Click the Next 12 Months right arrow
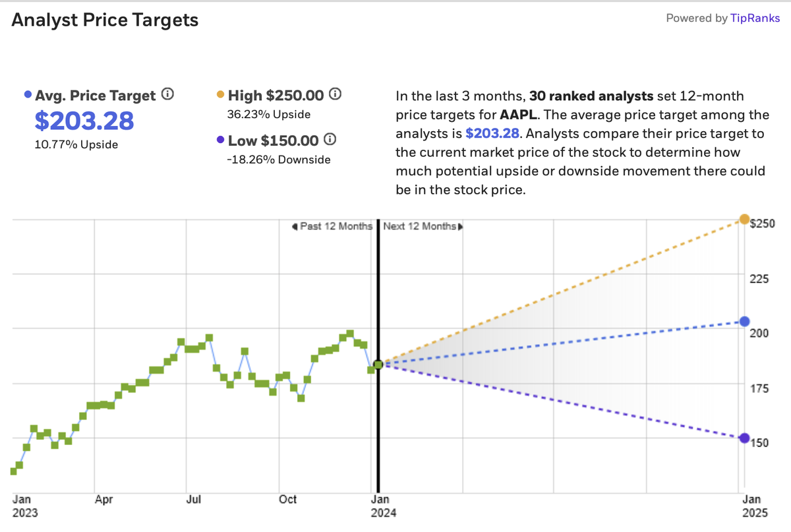The width and height of the screenshot is (791, 532). point(459,226)
